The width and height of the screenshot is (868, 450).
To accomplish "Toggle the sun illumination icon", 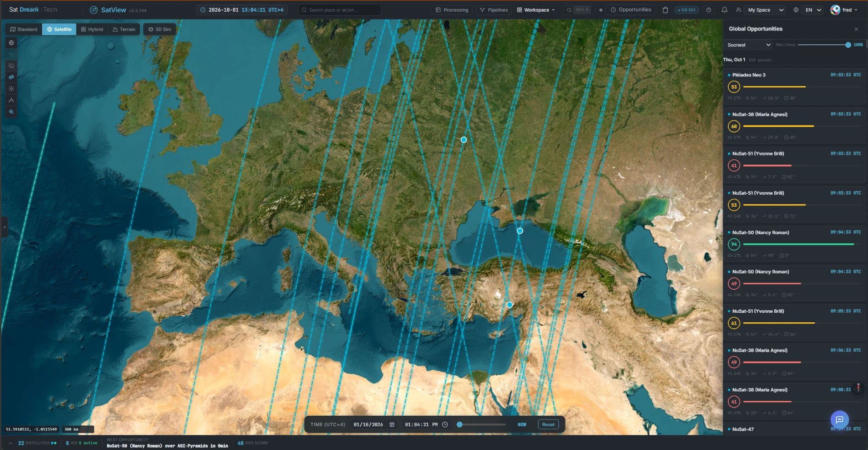I will tap(11, 89).
